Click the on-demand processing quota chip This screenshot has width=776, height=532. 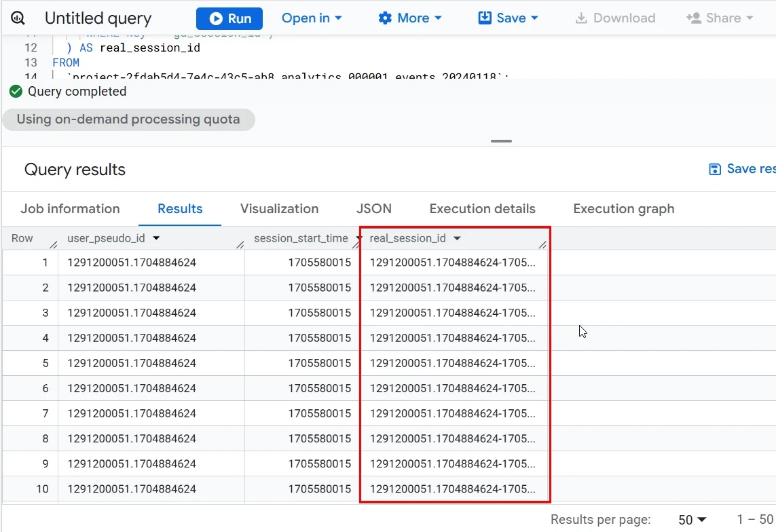pos(129,119)
